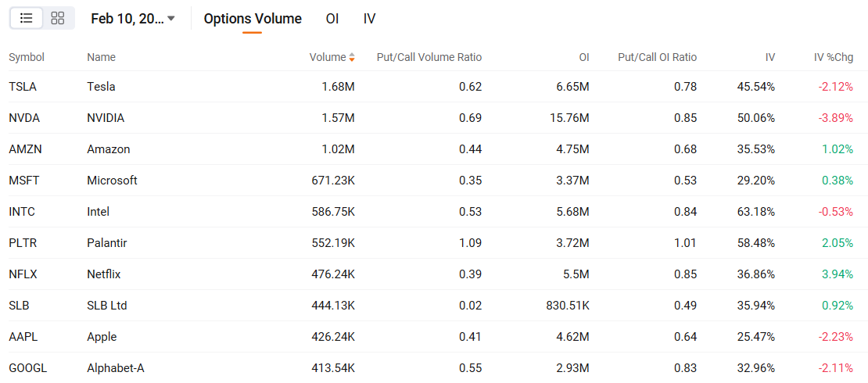
Task: Click the Name column header
Action: pyautogui.click(x=102, y=57)
